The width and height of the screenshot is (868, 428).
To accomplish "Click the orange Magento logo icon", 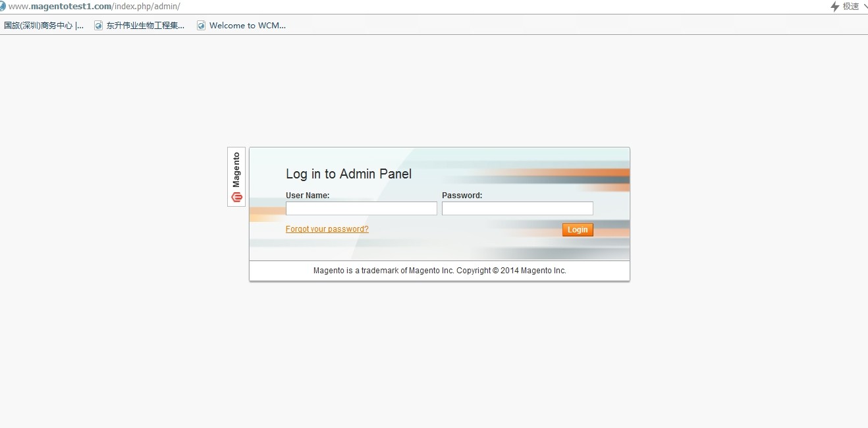I will click(x=237, y=197).
